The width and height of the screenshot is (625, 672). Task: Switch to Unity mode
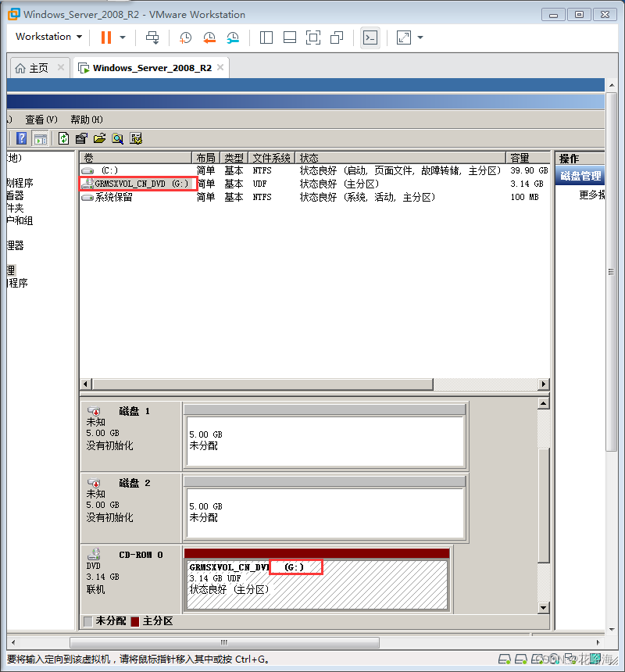337,38
